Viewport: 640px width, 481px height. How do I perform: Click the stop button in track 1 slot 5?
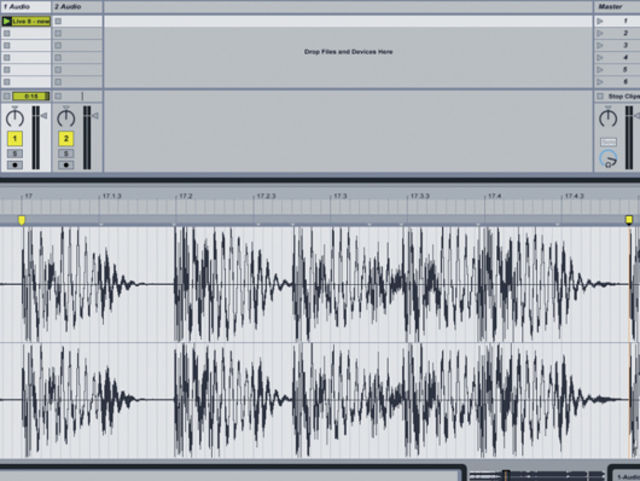click(x=7, y=70)
